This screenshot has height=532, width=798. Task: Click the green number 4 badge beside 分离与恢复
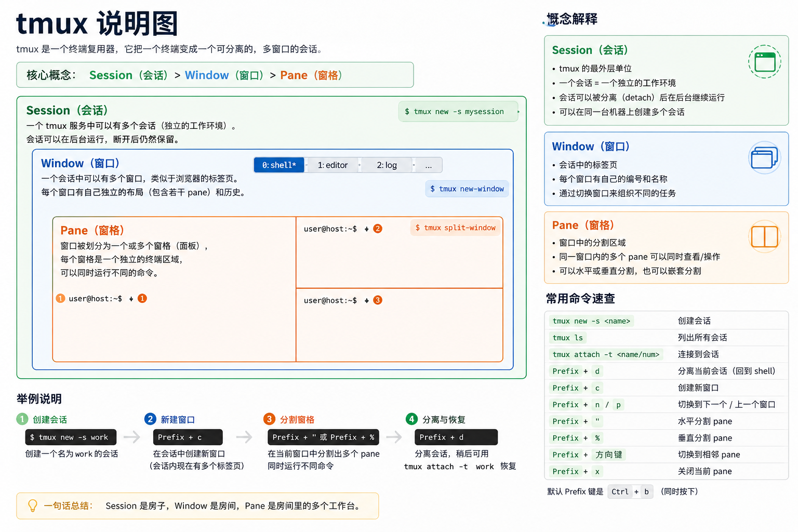[411, 419]
